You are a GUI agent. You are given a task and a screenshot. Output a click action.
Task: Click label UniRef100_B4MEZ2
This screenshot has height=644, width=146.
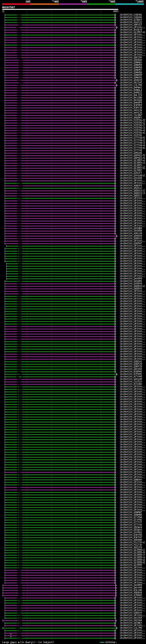[131, 93]
